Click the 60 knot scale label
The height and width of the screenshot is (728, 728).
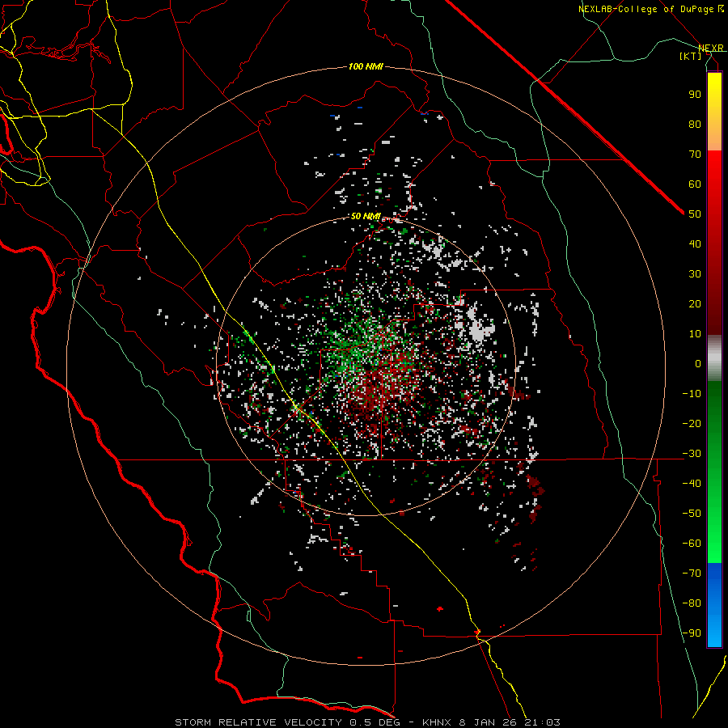(x=695, y=184)
